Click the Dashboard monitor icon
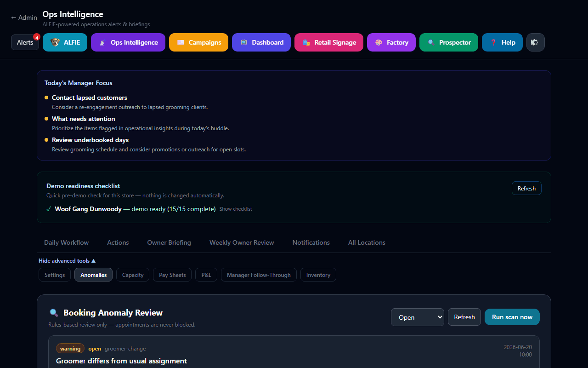Screen dimensions: 588x368 pos(244,42)
